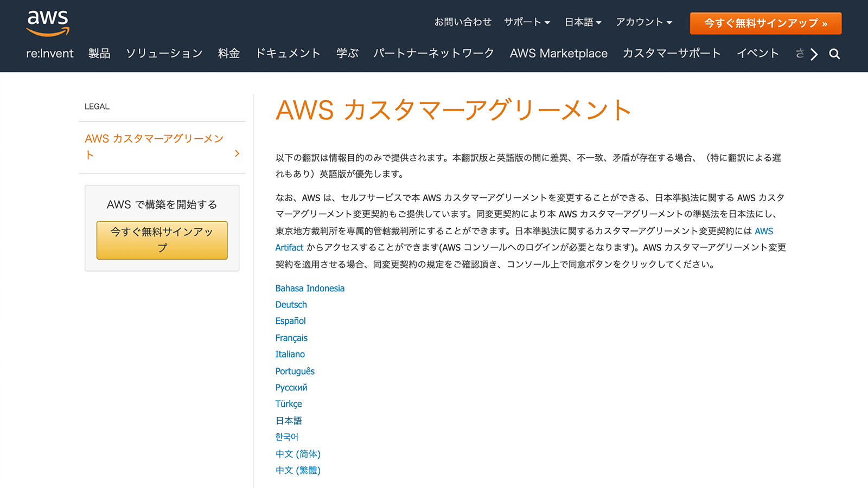Image resolution: width=868 pixels, height=488 pixels.
Task: Click the AWS logo
Action: (x=48, y=23)
